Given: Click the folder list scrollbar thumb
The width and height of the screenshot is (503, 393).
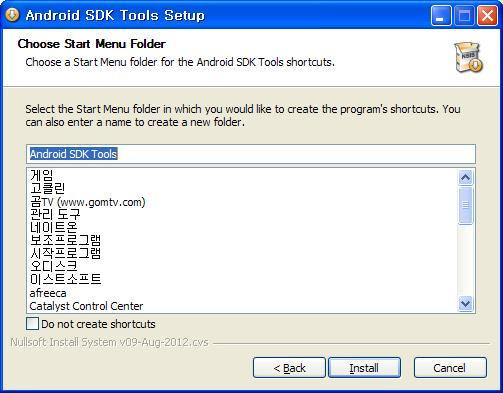Looking at the screenshot, I should (465, 205).
